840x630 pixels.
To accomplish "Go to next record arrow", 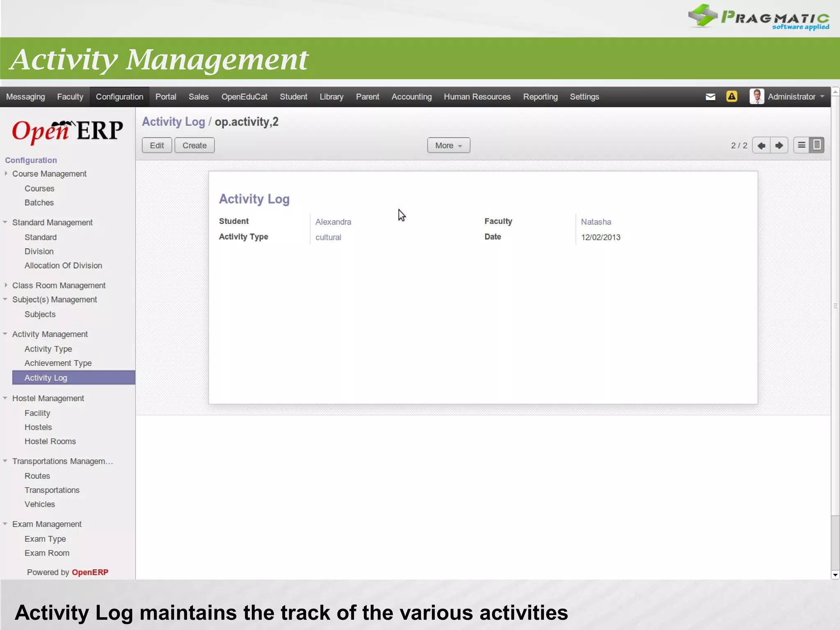I will 779,145.
